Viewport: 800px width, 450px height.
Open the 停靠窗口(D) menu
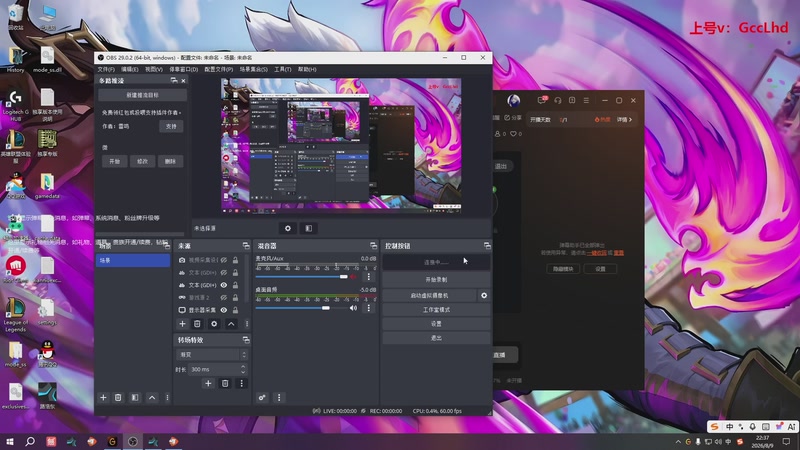click(184, 69)
